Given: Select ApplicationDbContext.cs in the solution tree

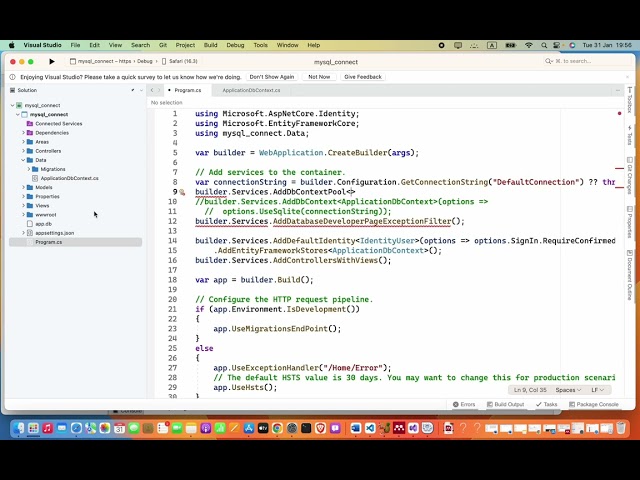Looking at the screenshot, I should (69, 178).
